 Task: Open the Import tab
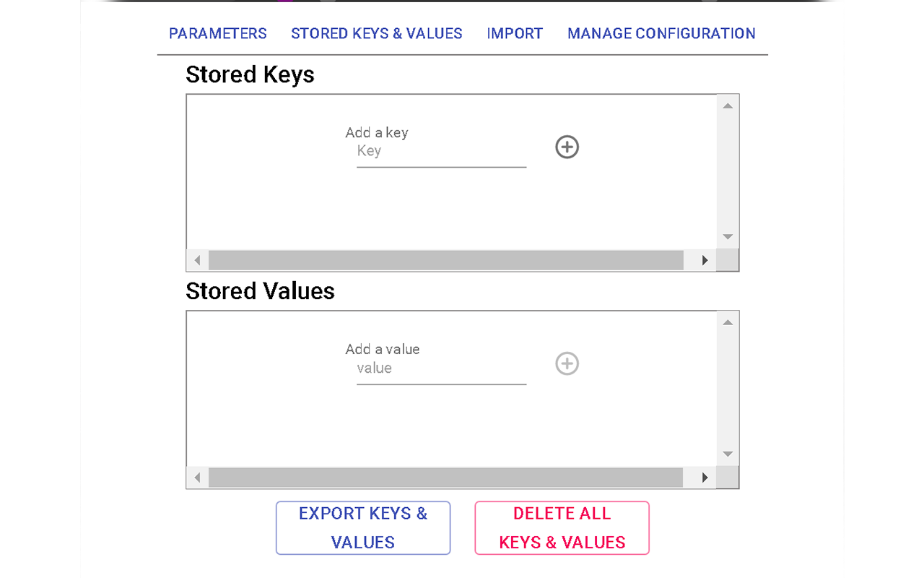tap(515, 33)
